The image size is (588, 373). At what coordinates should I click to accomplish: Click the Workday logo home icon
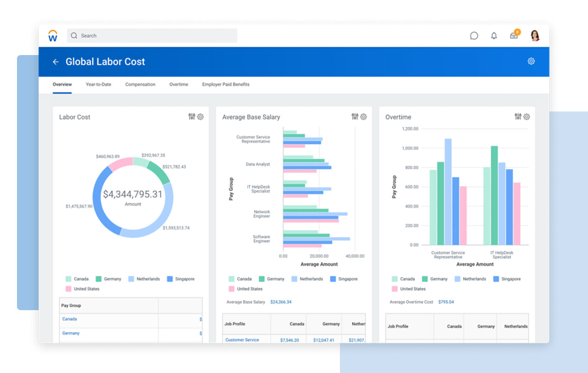point(53,36)
